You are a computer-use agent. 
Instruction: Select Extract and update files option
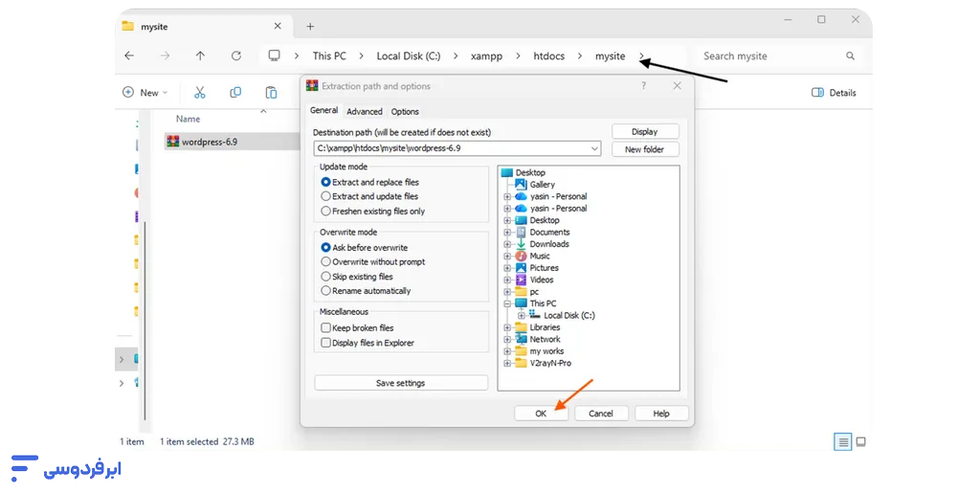tap(326, 196)
